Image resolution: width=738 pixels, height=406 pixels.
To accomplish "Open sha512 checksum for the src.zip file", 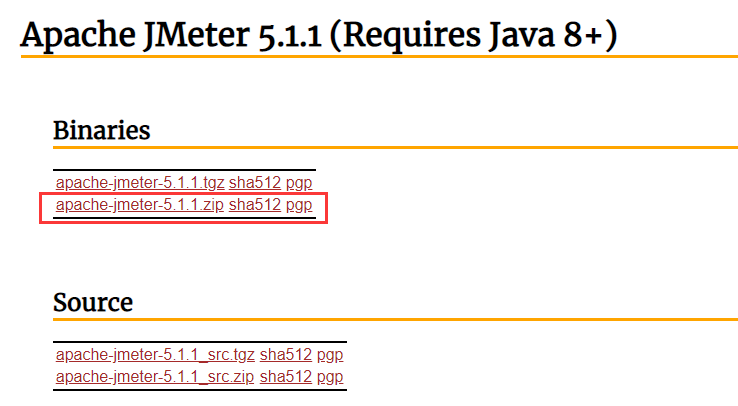I will (285, 376).
